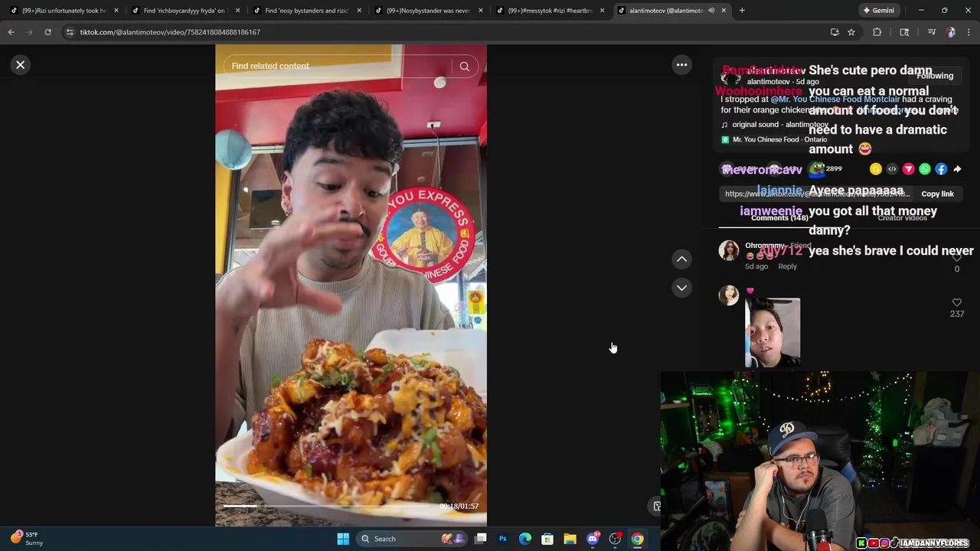Viewport: 980px width, 551px height.
Task: Click the TikTok URL in the address bar
Action: (170, 32)
